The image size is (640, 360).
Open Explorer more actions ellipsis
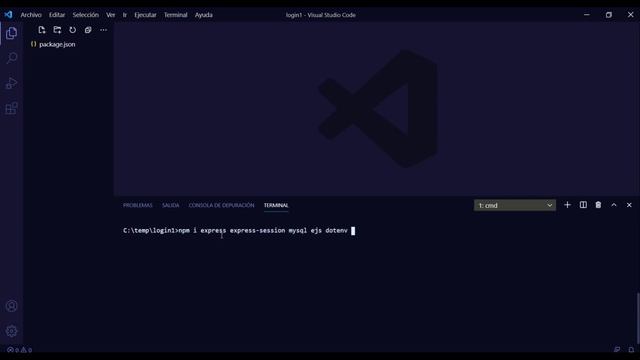(103, 30)
